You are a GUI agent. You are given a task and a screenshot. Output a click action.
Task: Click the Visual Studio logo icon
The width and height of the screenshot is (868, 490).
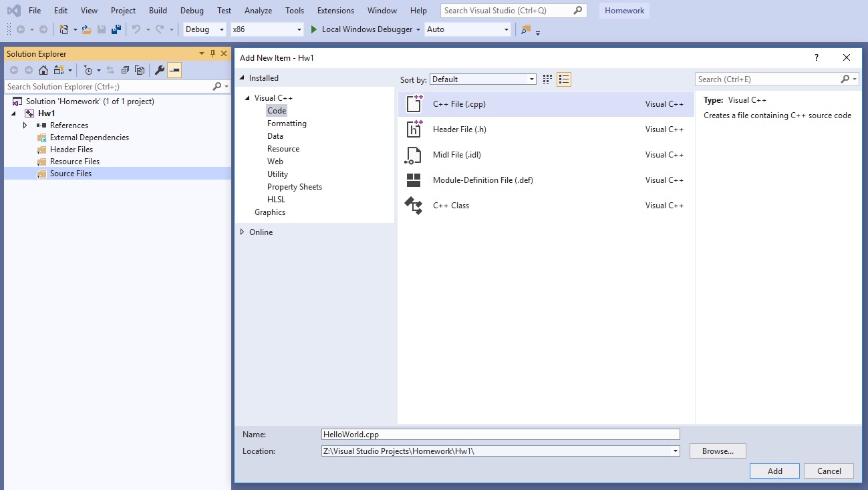[13, 11]
